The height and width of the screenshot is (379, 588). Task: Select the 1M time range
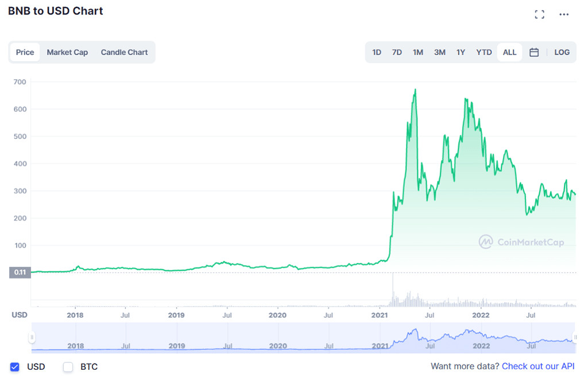pyautogui.click(x=418, y=52)
